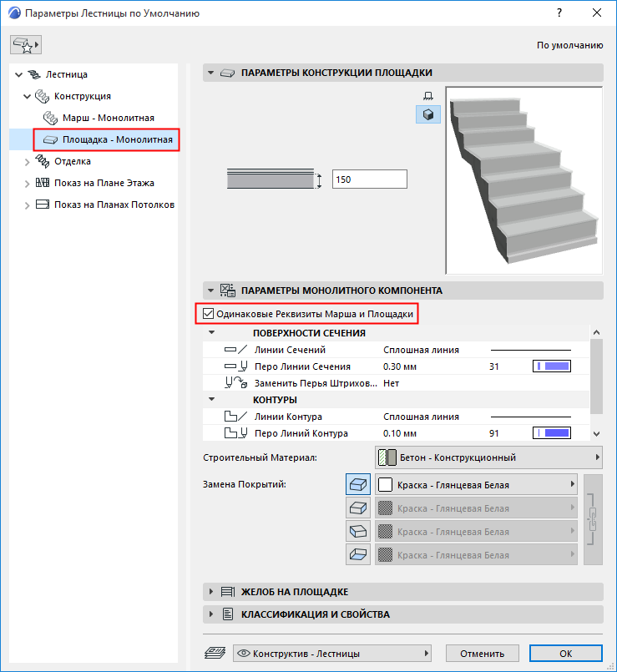Click pen color swatch for pen 91
This screenshot has height=672, width=617.
point(552,433)
